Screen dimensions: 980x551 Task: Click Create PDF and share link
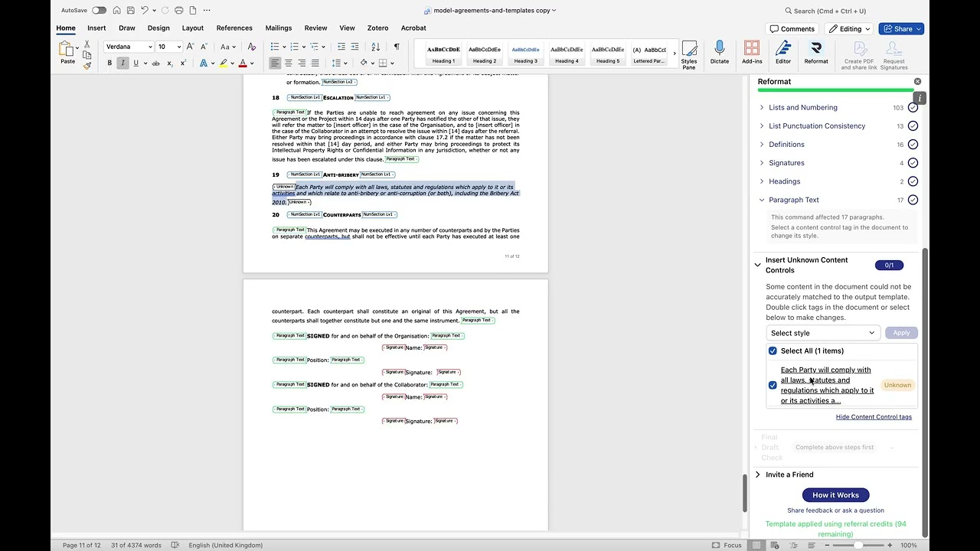[859, 54]
